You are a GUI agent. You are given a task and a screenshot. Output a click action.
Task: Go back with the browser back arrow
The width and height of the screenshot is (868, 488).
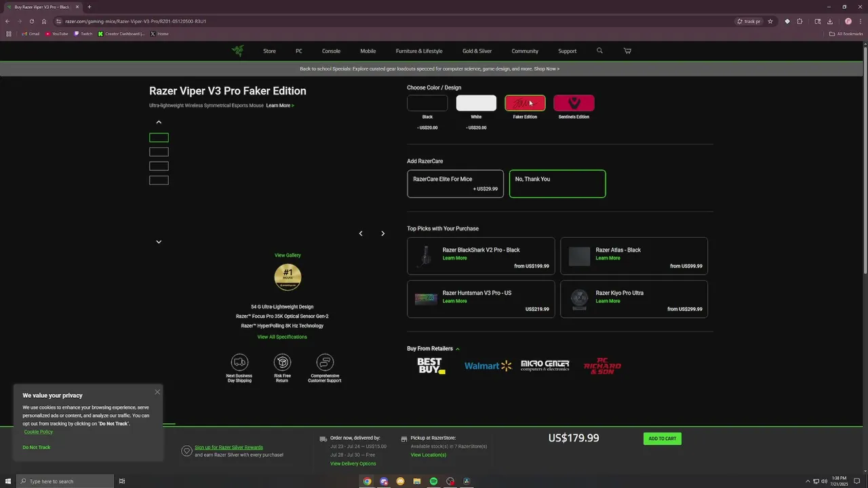pyautogui.click(x=7, y=21)
